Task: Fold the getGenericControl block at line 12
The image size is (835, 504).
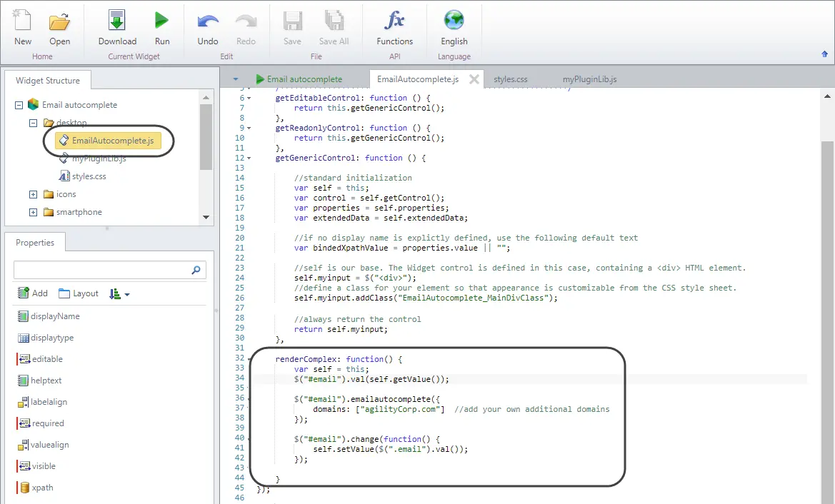Action: pos(249,158)
